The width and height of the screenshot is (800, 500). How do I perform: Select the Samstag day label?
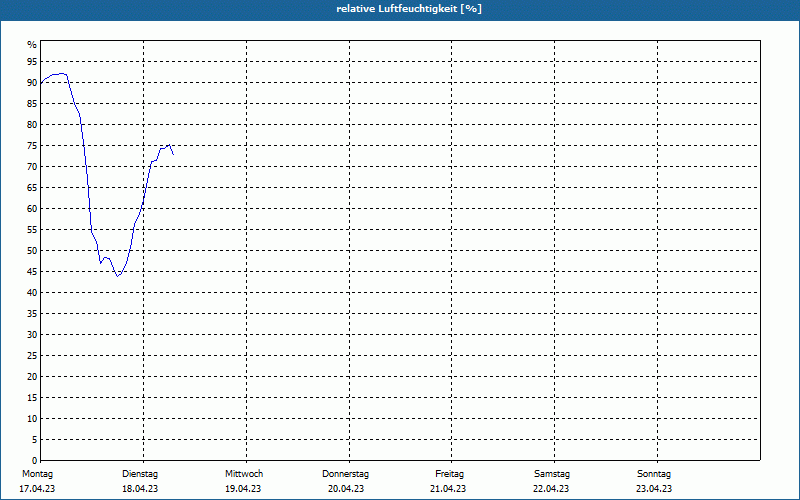pyautogui.click(x=552, y=474)
